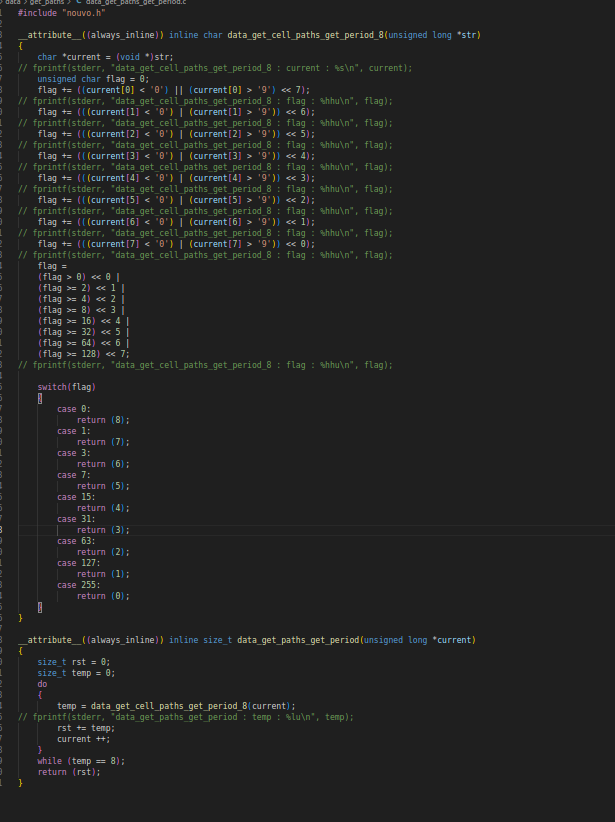615x822 pixels.
Task: Click commented fprintf printing 'temp : %lu'
Action: tap(186, 717)
